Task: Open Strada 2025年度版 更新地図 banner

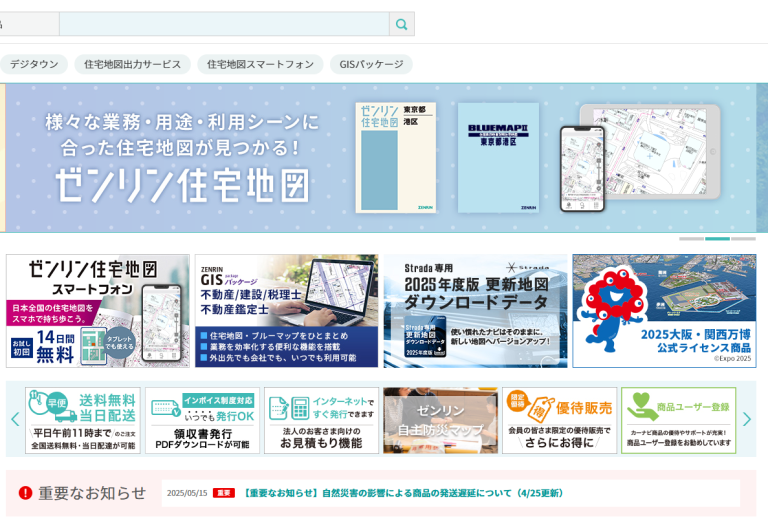Action: (476, 311)
